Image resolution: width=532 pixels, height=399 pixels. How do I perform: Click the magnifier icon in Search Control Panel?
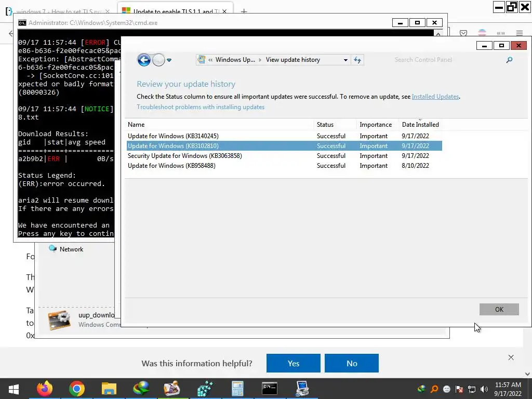point(509,60)
